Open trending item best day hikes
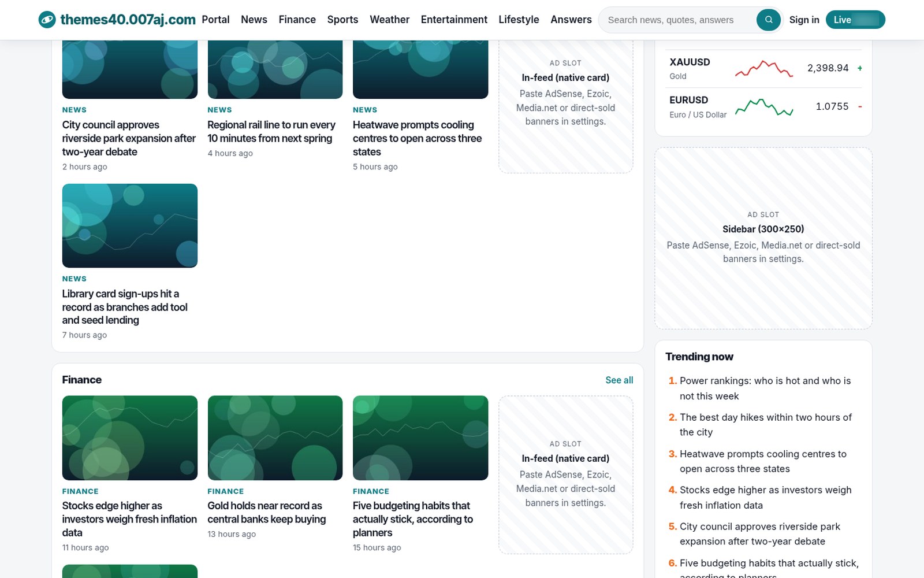This screenshot has width=924, height=578. coord(766,425)
